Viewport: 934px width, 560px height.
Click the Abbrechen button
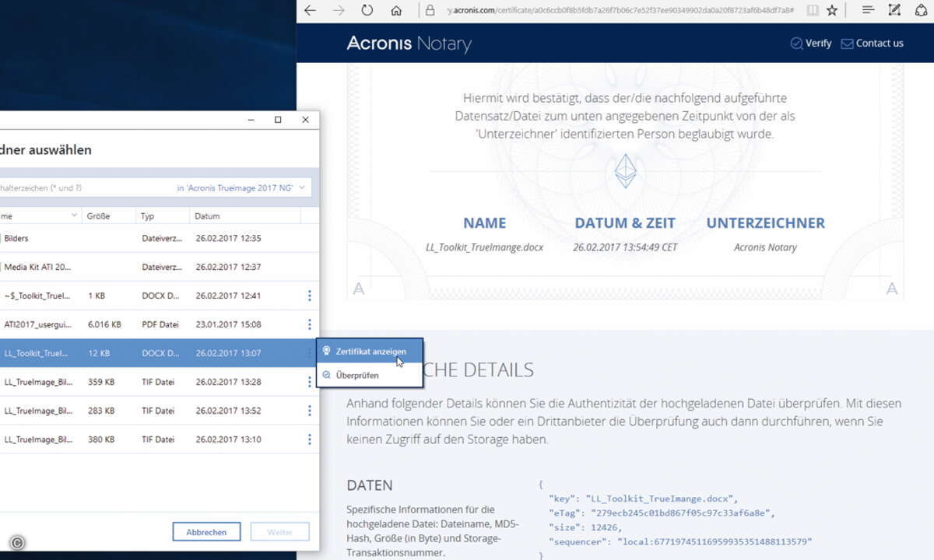pos(206,532)
